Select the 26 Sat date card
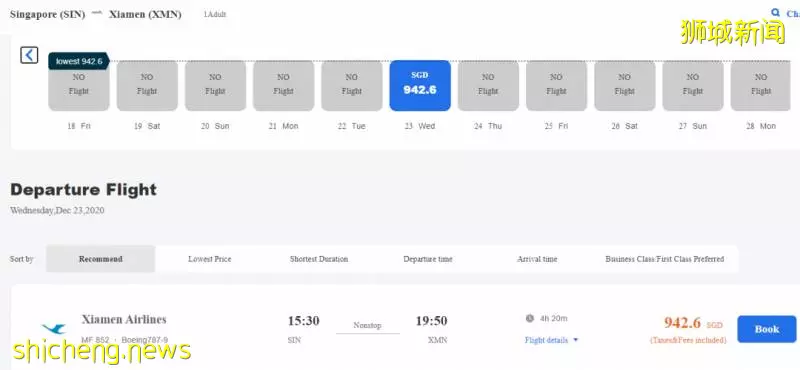 point(625,85)
